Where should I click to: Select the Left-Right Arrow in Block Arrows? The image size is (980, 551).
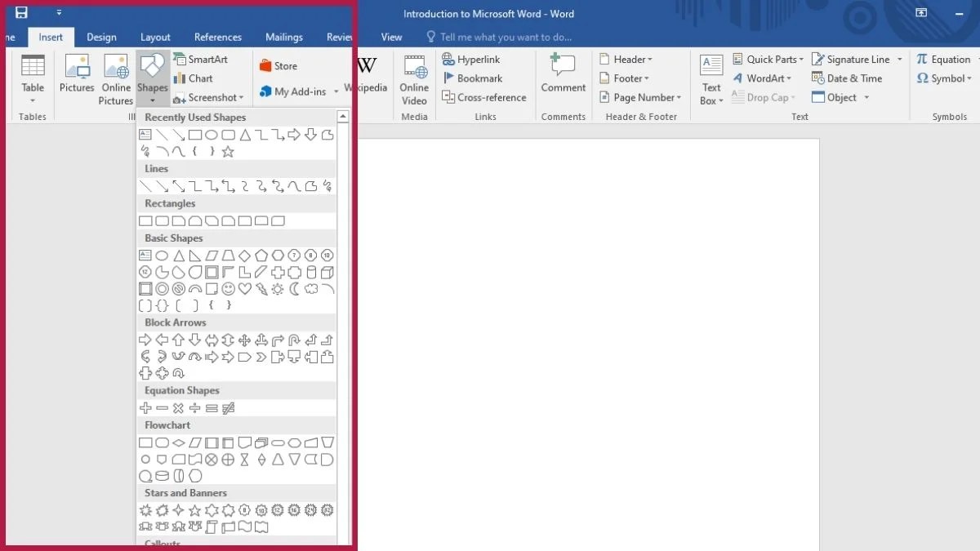click(212, 340)
